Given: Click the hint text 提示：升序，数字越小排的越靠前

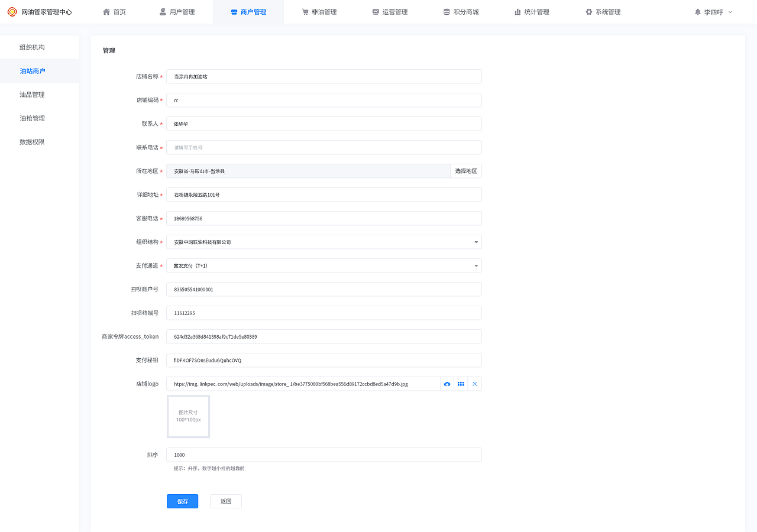Looking at the screenshot, I should coord(209,468).
